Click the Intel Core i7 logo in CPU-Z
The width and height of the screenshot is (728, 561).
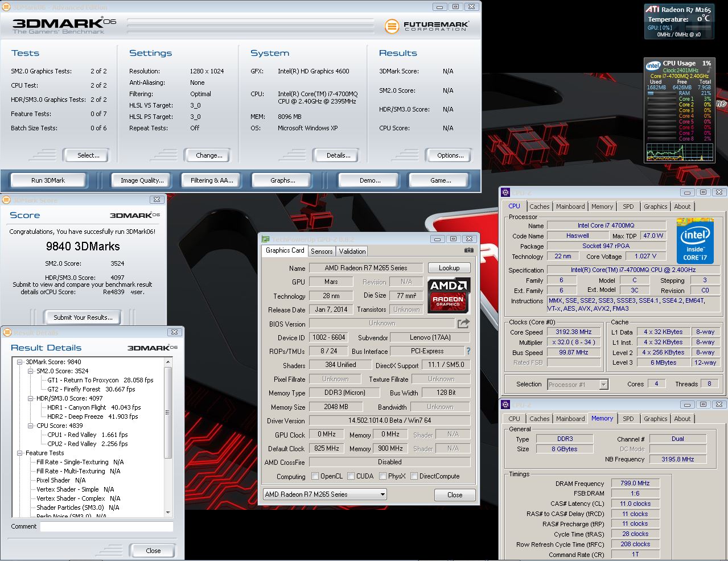point(695,241)
